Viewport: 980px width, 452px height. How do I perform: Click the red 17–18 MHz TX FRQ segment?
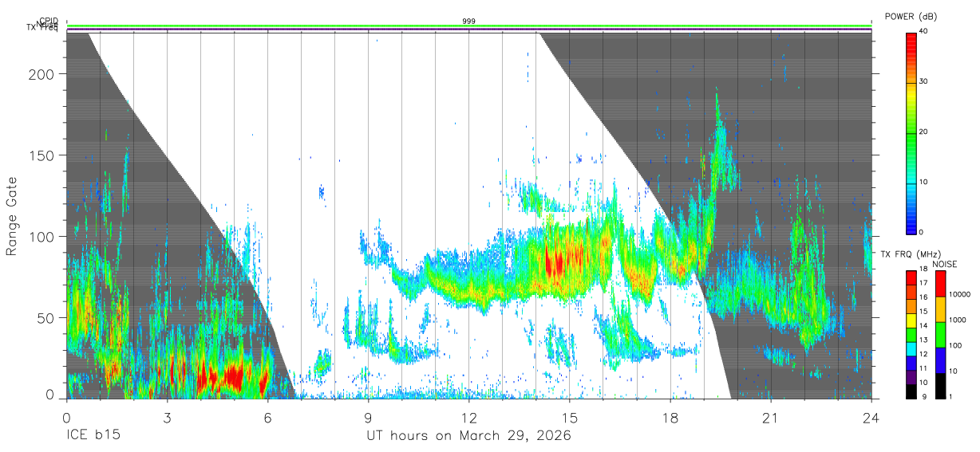911,278
